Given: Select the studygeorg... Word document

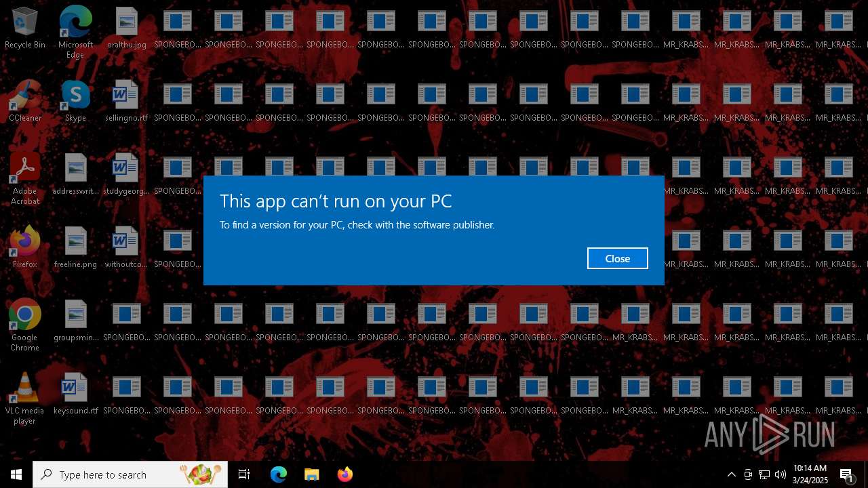Looking at the screenshot, I should [126, 175].
